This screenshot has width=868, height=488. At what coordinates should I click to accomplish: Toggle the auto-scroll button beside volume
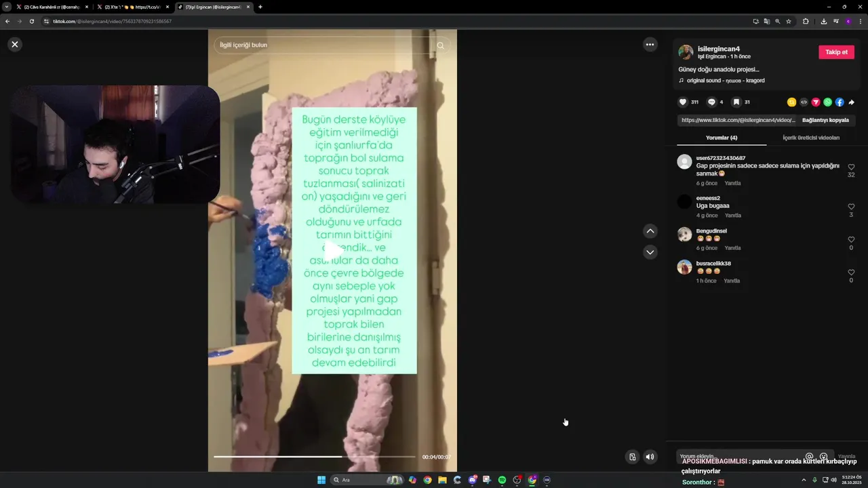click(x=632, y=457)
